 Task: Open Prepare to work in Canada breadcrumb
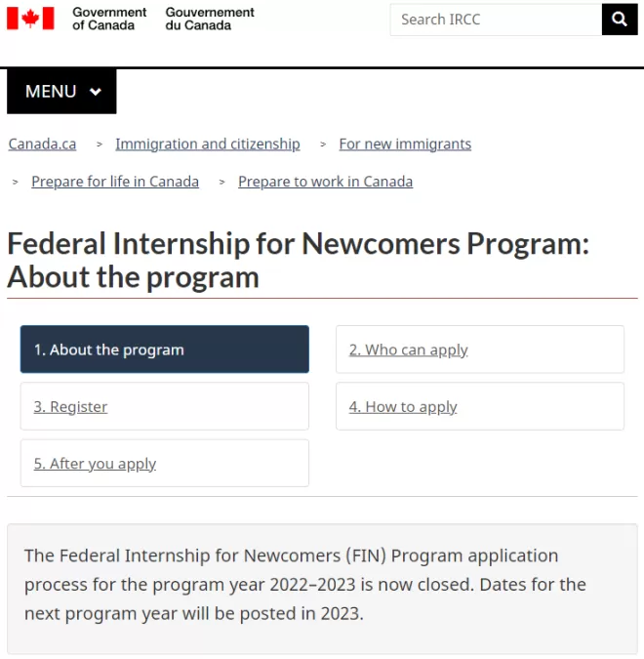pyautogui.click(x=325, y=182)
